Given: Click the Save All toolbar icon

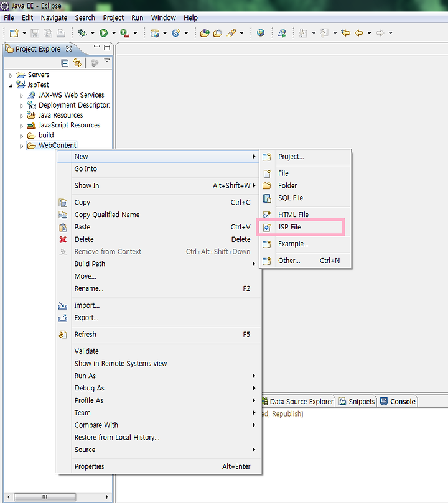Looking at the screenshot, I should pyautogui.click(x=48, y=33).
